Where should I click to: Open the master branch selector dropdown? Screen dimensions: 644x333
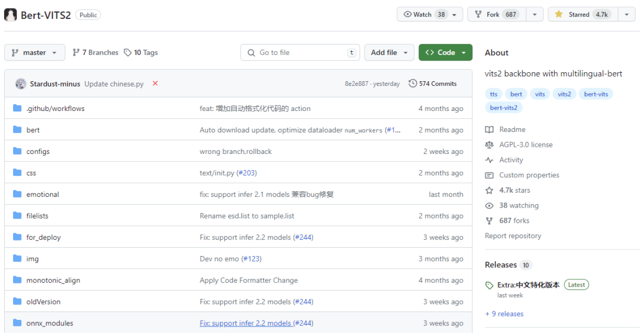(x=35, y=53)
